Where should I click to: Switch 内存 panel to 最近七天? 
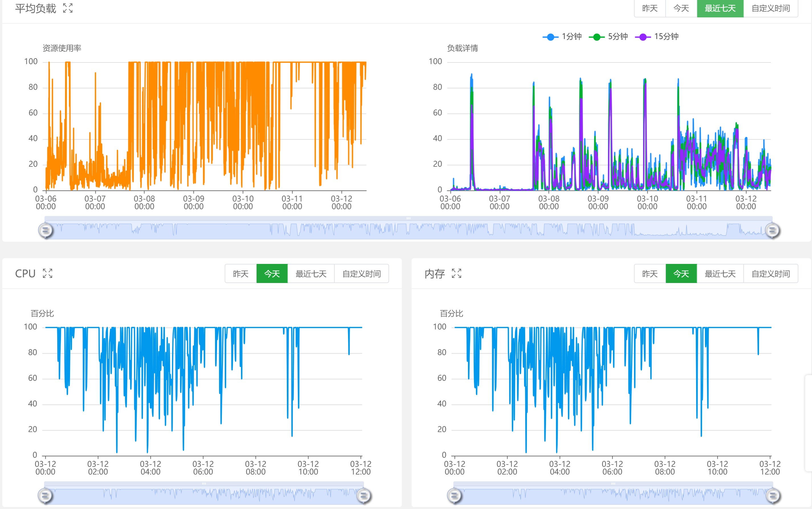coord(720,274)
